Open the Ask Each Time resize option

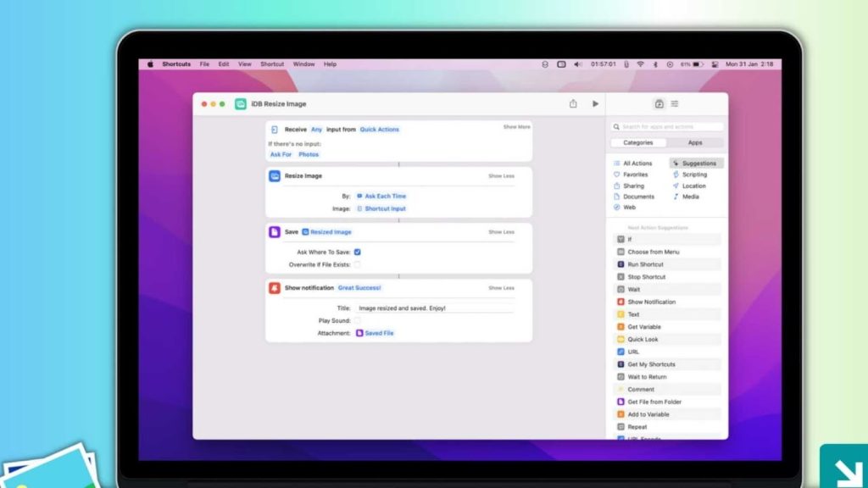pyautogui.click(x=381, y=196)
